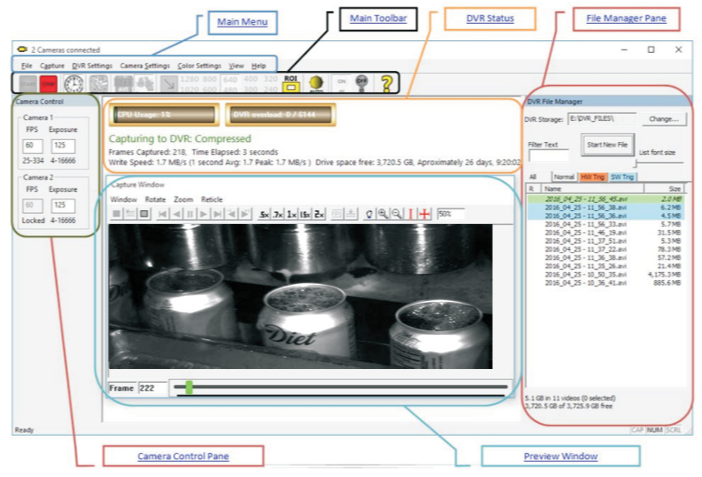Open the 50% zoom level box

pyautogui.click(x=450, y=214)
